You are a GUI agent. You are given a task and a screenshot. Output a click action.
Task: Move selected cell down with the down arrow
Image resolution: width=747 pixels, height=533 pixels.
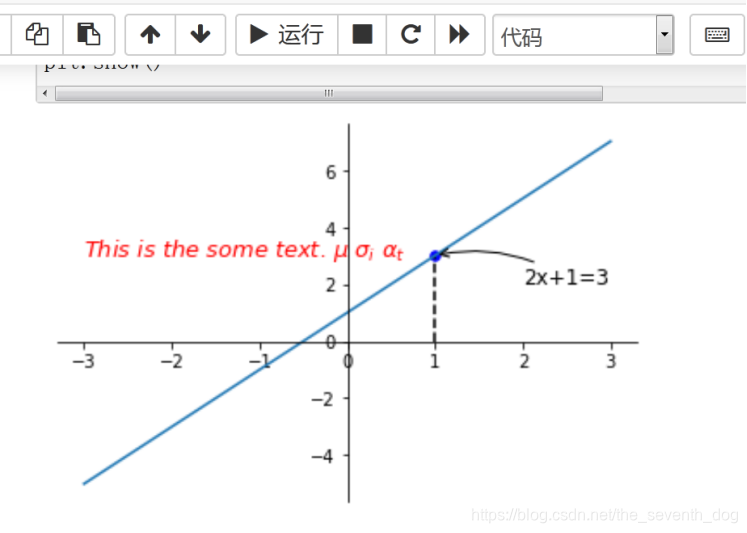click(201, 34)
